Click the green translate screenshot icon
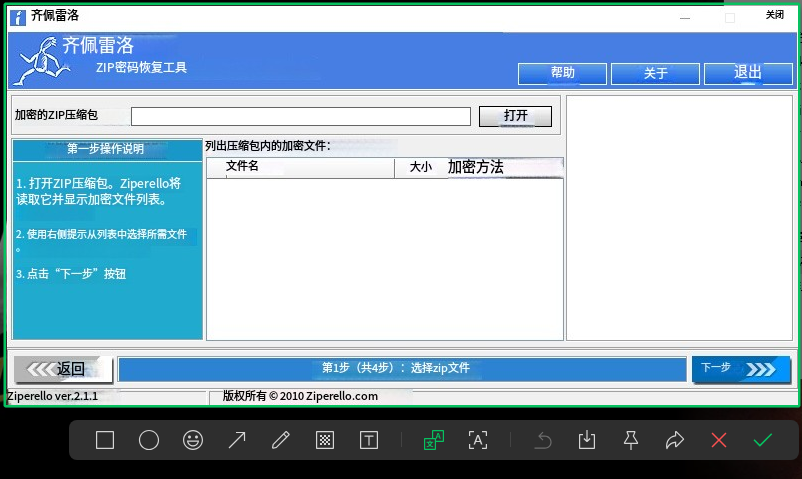 click(x=433, y=440)
